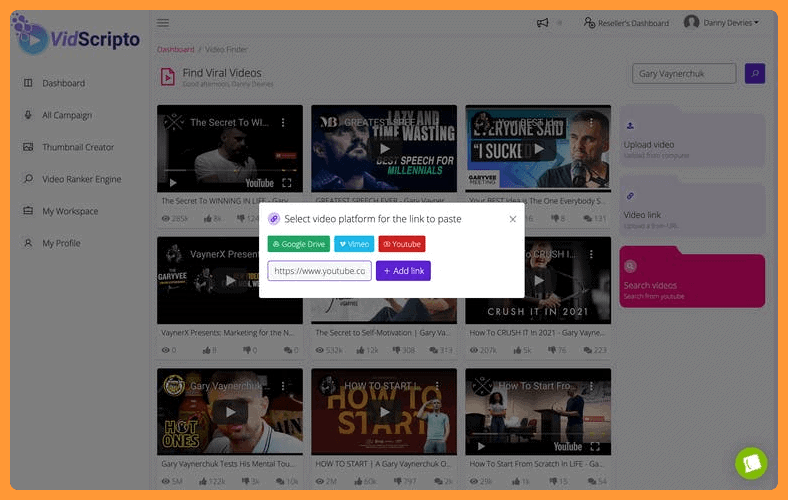Open options on HOW TO START video

pos(438,386)
